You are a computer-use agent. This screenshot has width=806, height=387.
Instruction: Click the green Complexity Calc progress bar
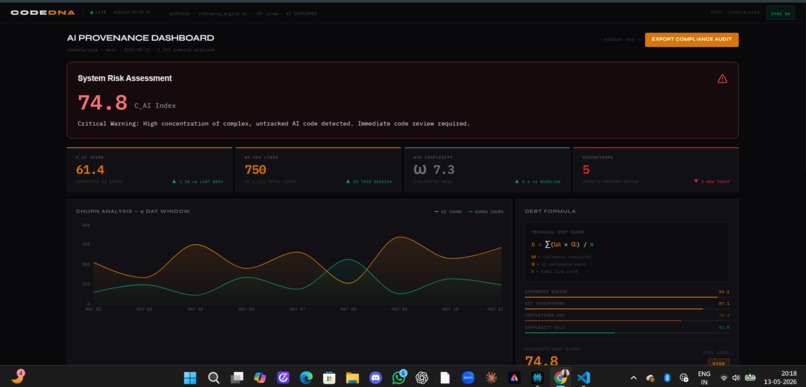627,333
